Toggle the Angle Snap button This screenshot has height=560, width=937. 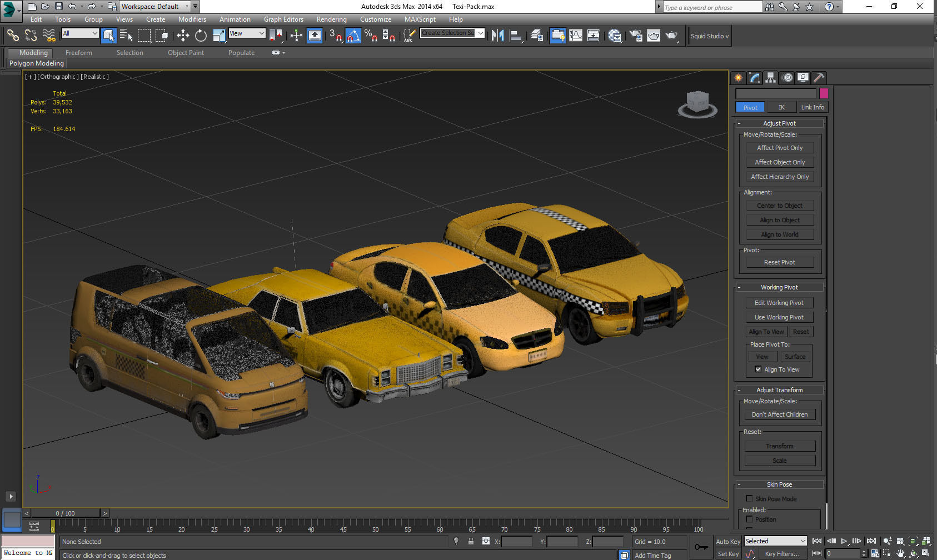[x=353, y=36]
